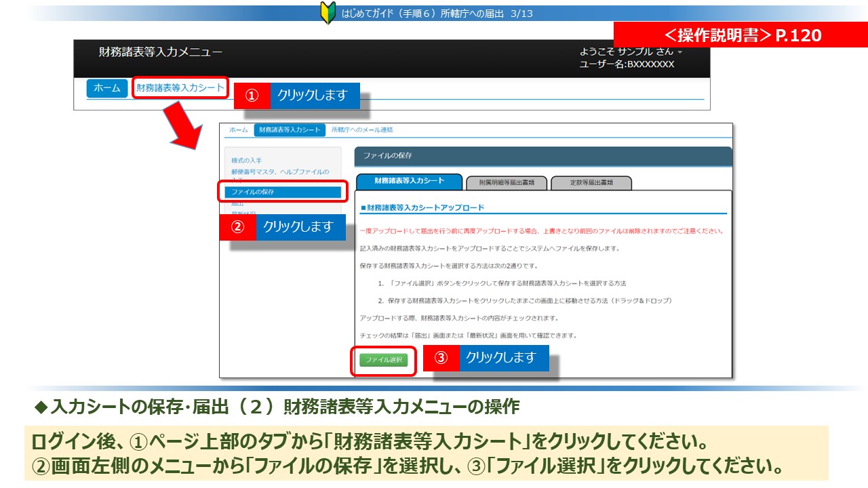Click the green beginner-mark icon in header
868x488 pixels.
click(328, 14)
